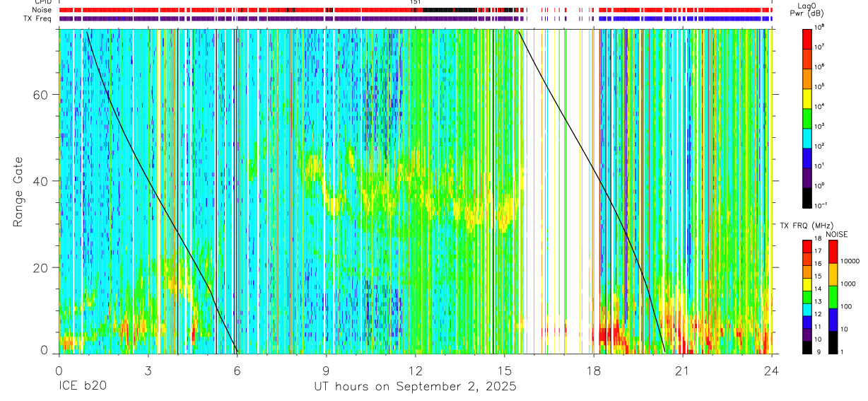
Task: Pick the cyan segment of TX FRQ colorbar
Action: click(807, 308)
